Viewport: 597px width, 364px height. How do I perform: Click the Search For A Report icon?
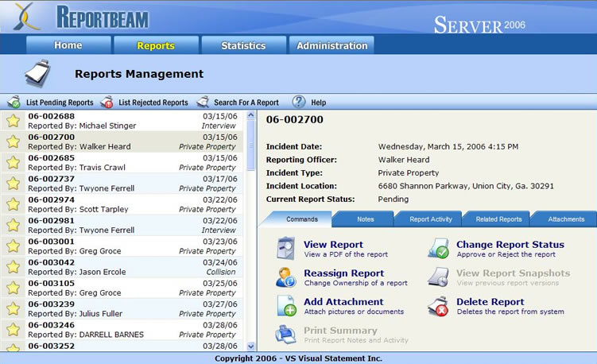click(203, 102)
